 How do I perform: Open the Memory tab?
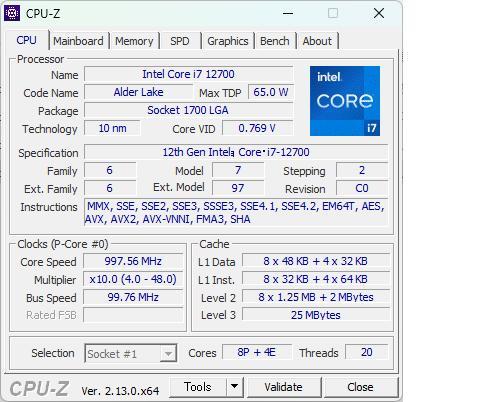click(134, 41)
